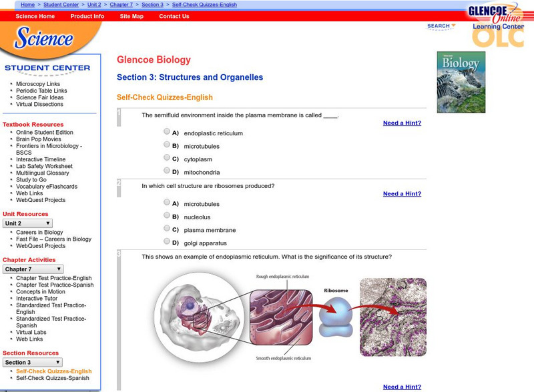Open Interactive Timeline link
The image size is (534, 392).
41,159
